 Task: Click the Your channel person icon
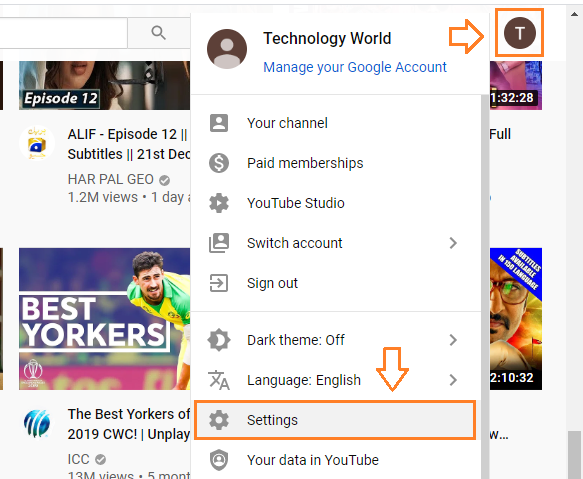219,123
